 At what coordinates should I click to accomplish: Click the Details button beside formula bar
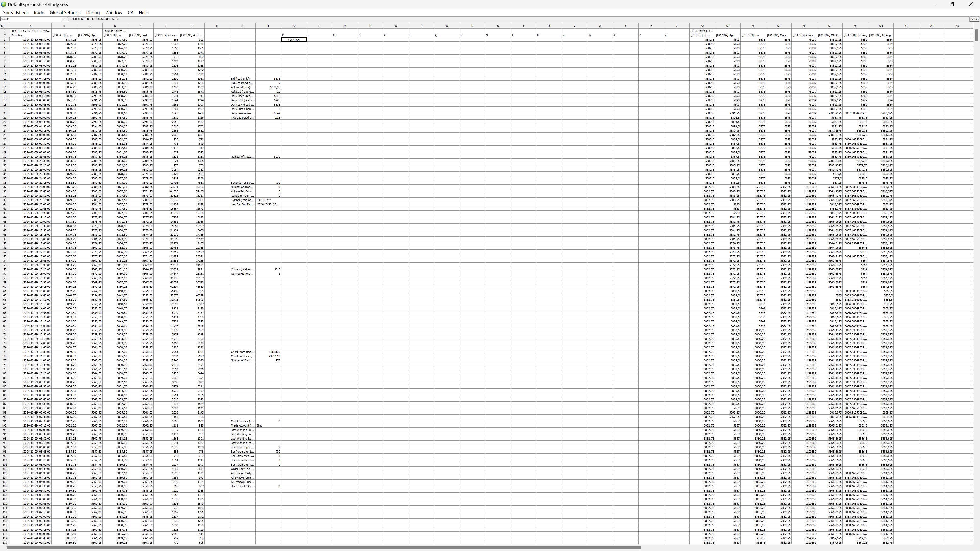click(x=974, y=19)
